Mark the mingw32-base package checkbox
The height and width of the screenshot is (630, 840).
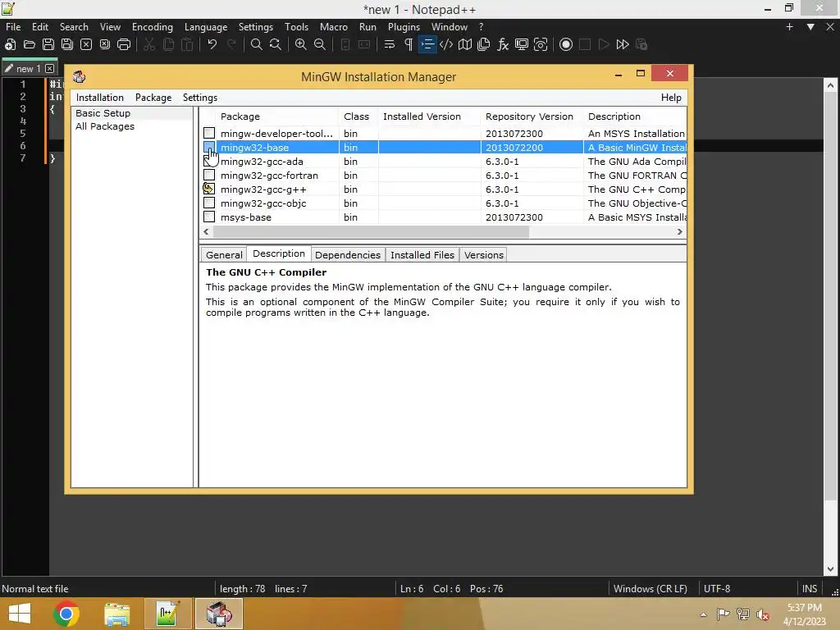point(209,147)
